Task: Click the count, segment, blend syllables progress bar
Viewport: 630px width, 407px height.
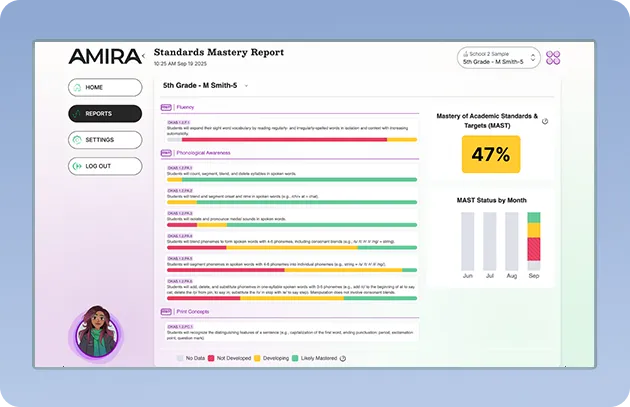Action: [x=292, y=180]
